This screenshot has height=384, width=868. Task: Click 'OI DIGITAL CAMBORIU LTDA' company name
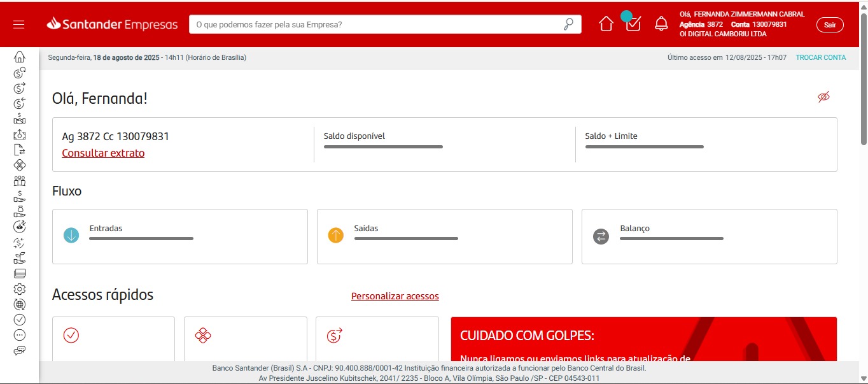click(x=723, y=34)
